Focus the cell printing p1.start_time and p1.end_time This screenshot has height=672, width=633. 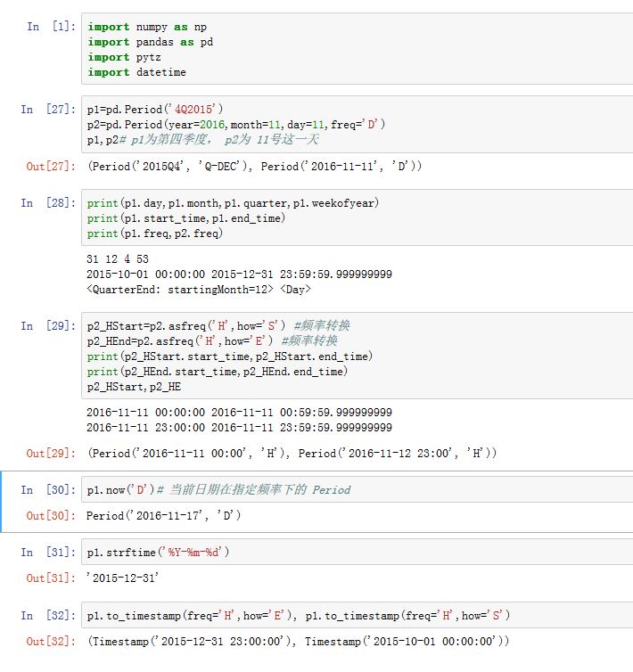pos(357,218)
